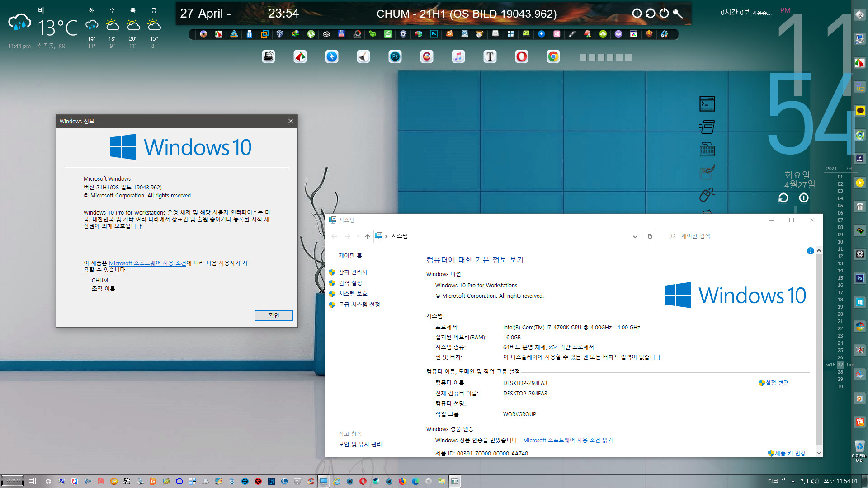Click the CD disc icon in the small top toolbar

[x=203, y=34]
